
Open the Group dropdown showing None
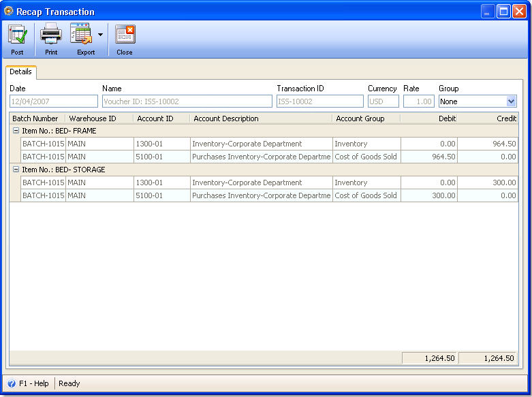point(511,101)
